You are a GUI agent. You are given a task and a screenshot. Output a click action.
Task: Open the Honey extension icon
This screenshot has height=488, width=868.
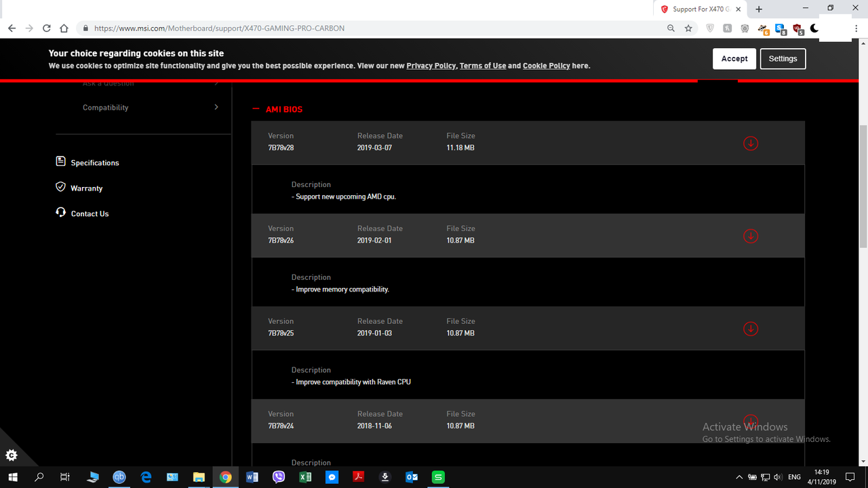tap(728, 28)
